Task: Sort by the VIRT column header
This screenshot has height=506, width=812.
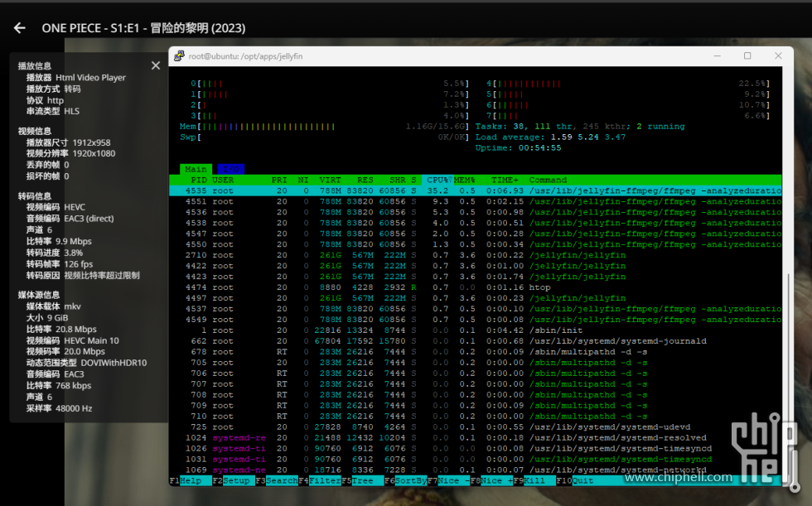Action: 330,180
